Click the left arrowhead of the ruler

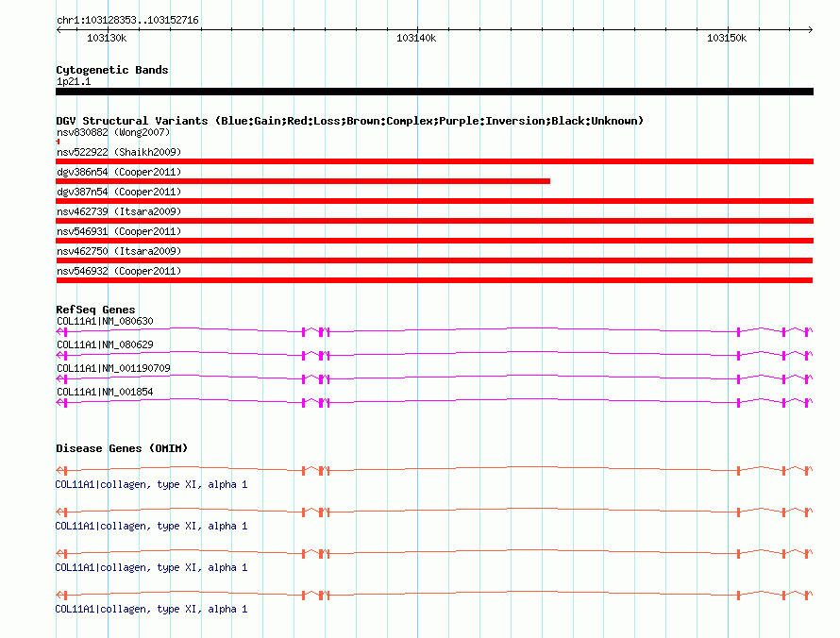[59, 29]
